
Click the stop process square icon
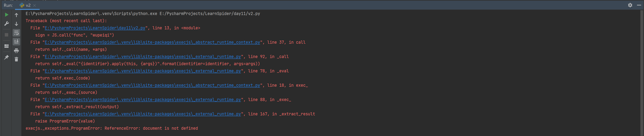tap(6, 35)
